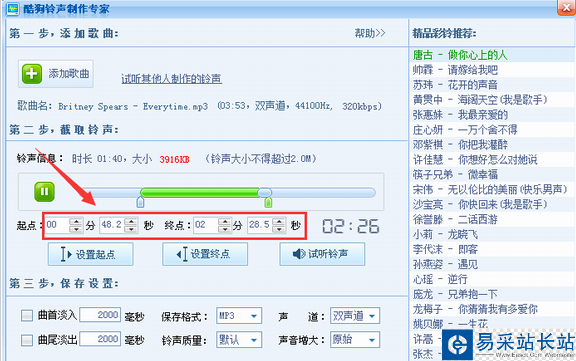Image resolution: width=576 pixels, height=361 pixels.
Task: Decrease end-point seconds with the down arrow
Action: (279, 229)
